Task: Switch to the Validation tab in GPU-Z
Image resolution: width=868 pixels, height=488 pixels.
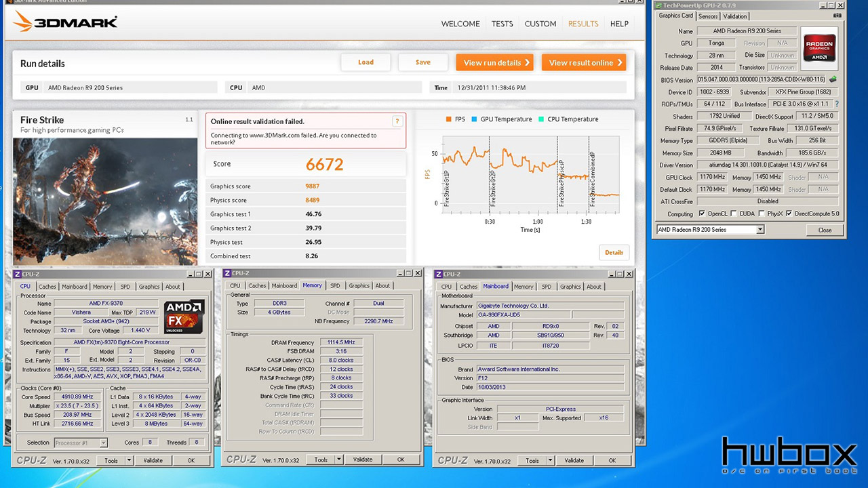Action: pyautogui.click(x=734, y=16)
